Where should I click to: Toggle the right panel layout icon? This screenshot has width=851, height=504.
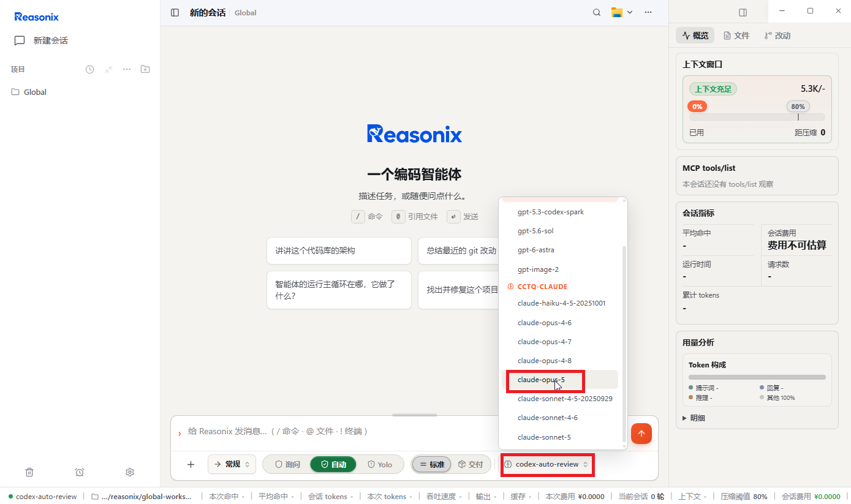[743, 12]
